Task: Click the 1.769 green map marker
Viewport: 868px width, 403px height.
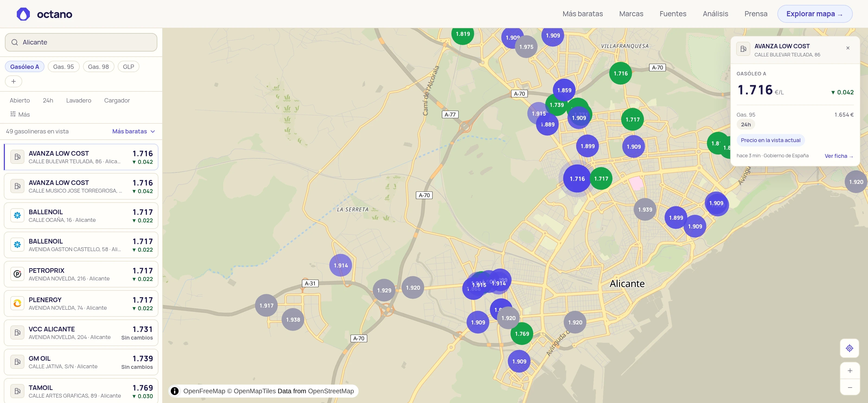Action: click(522, 334)
